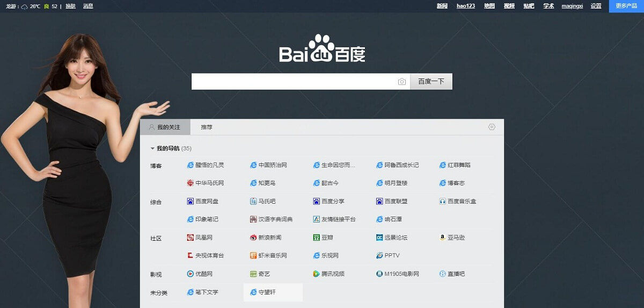Click the 消息 messages link

pos(88,6)
